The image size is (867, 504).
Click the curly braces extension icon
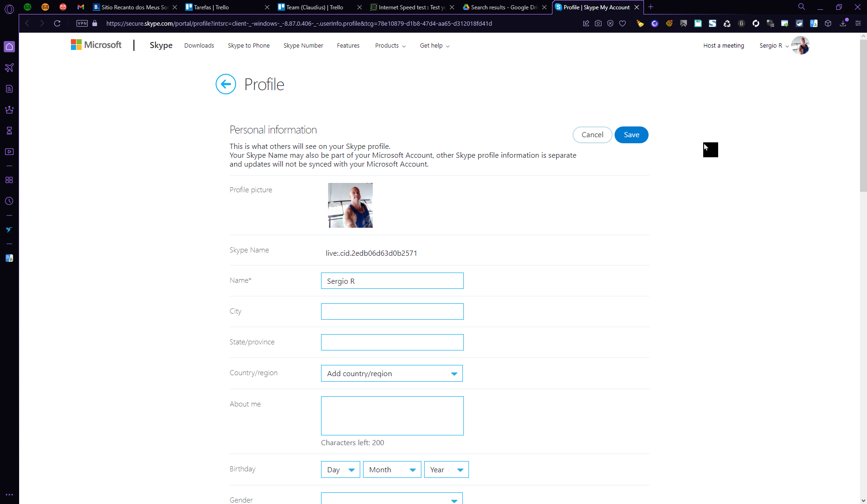(741, 23)
